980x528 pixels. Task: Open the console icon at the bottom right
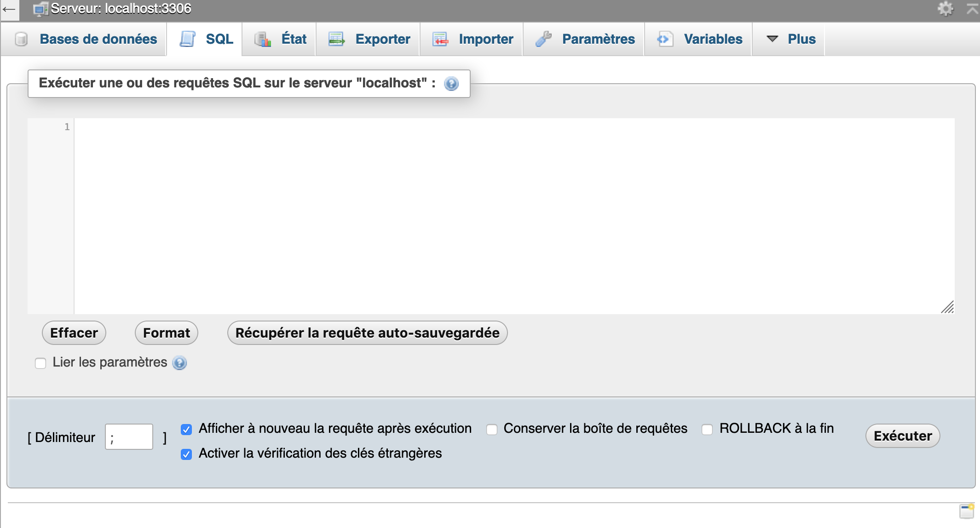pos(967,511)
